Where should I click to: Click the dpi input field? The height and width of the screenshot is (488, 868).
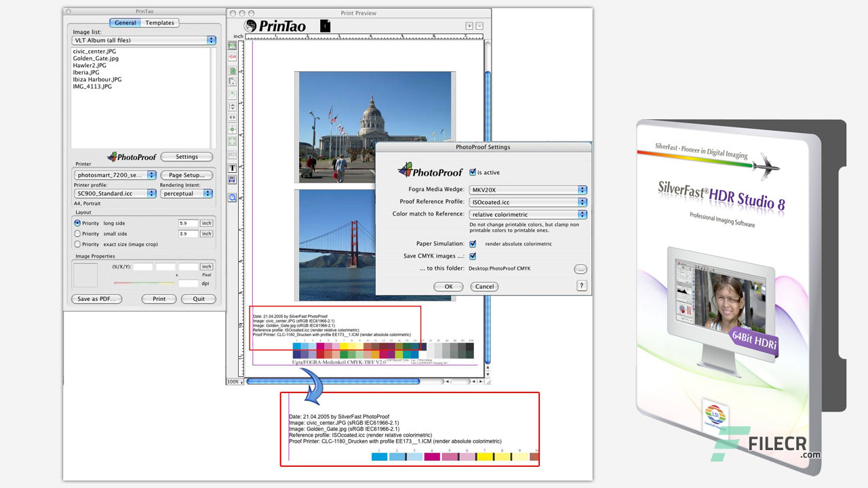[189, 283]
